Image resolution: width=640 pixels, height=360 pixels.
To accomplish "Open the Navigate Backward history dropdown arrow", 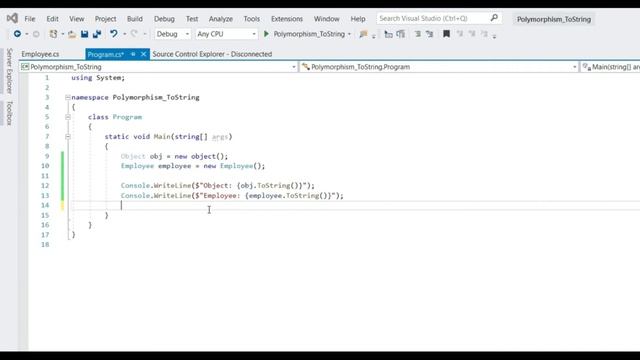I will (x=27, y=34).
